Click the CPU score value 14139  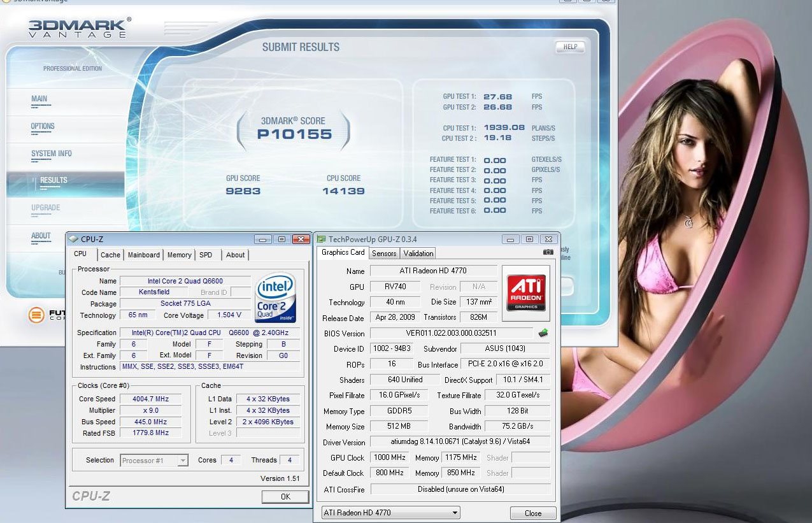click(343, 191)
